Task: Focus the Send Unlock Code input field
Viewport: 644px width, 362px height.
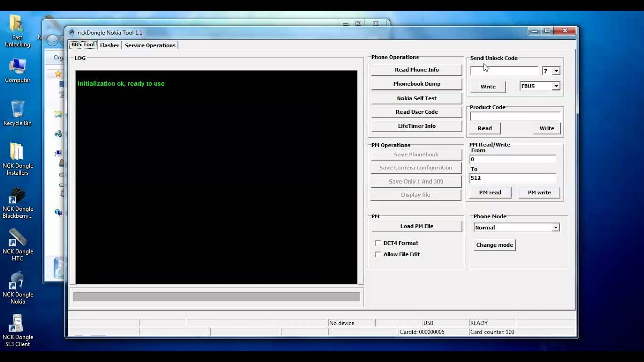Action: click(504, 71)
